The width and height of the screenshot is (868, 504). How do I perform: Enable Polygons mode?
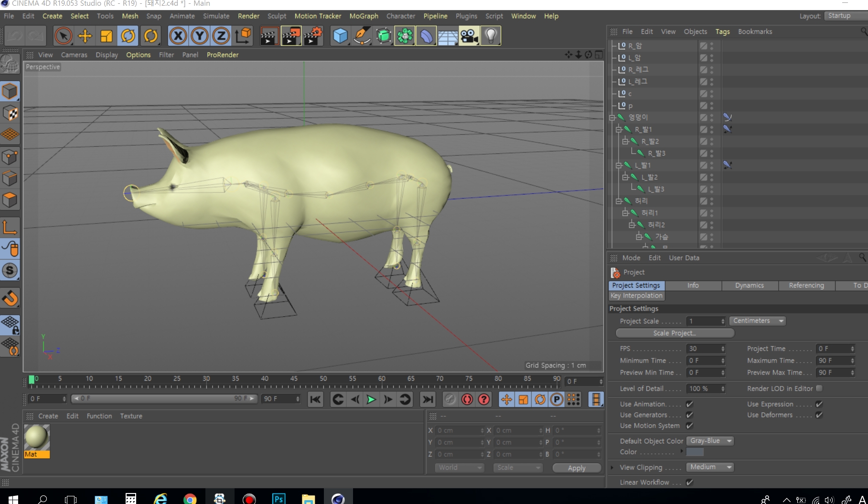(x=10, y=200)
